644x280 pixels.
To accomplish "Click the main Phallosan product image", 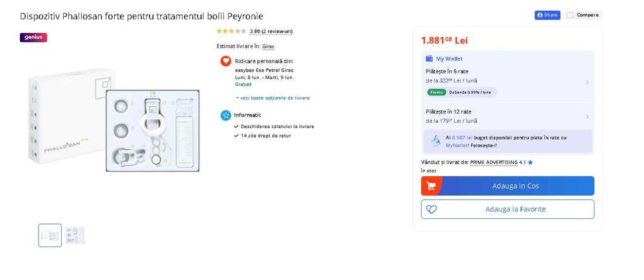I will tap(114, 120).
